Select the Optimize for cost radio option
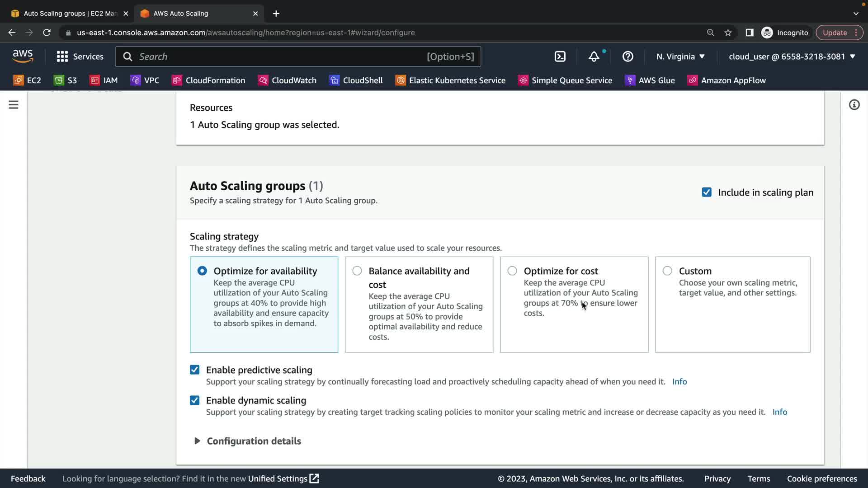Image resolution: width=868 pixels, height=488 pixels. pos(512,271)
